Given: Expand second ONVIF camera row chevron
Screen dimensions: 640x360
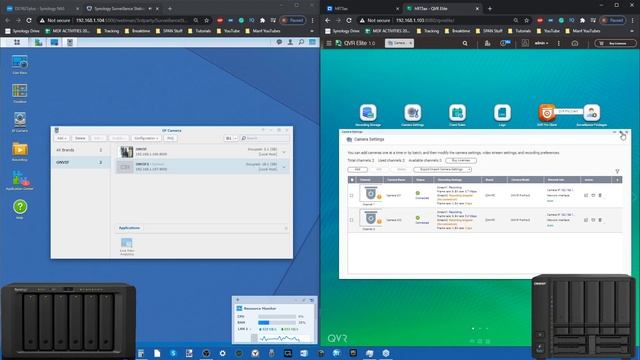Looking at the screenshot, I should [284, 167].
